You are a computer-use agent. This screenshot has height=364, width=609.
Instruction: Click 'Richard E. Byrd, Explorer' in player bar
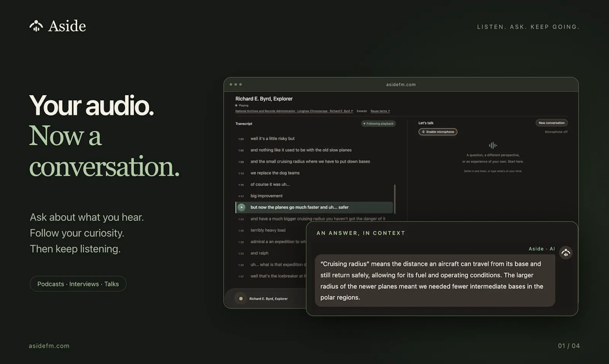[268, 299]
